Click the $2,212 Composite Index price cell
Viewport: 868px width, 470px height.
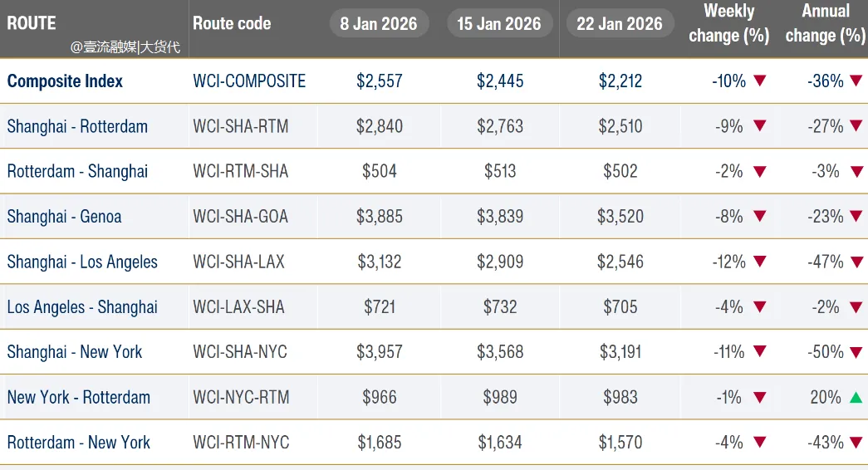pyautogui.click(x=620, y=81)
